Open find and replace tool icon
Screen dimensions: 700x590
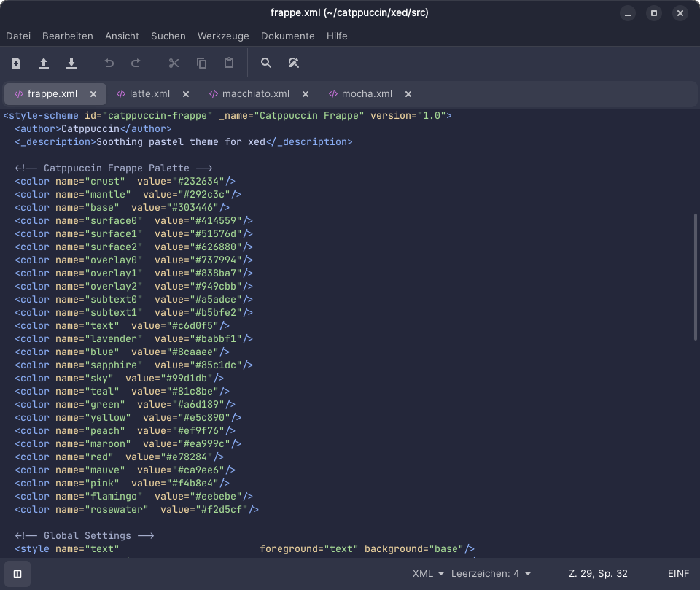point(293,63)
